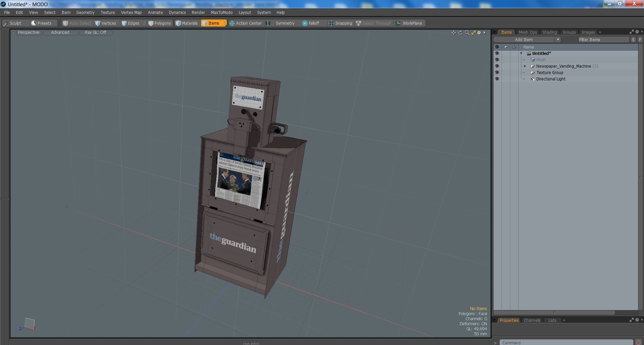Switch to the Groups tab
Screen dimensions: 644x345
click(569, 32)
